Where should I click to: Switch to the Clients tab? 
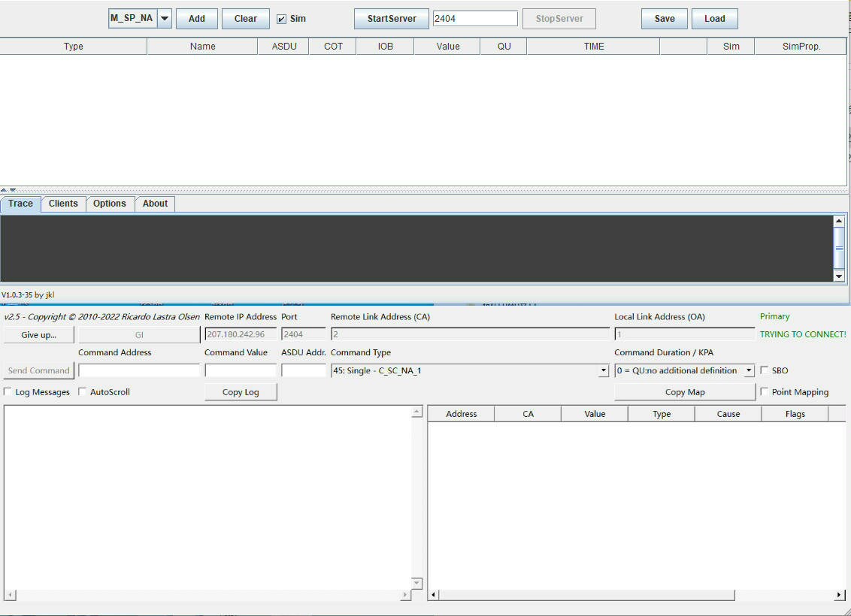63,204
